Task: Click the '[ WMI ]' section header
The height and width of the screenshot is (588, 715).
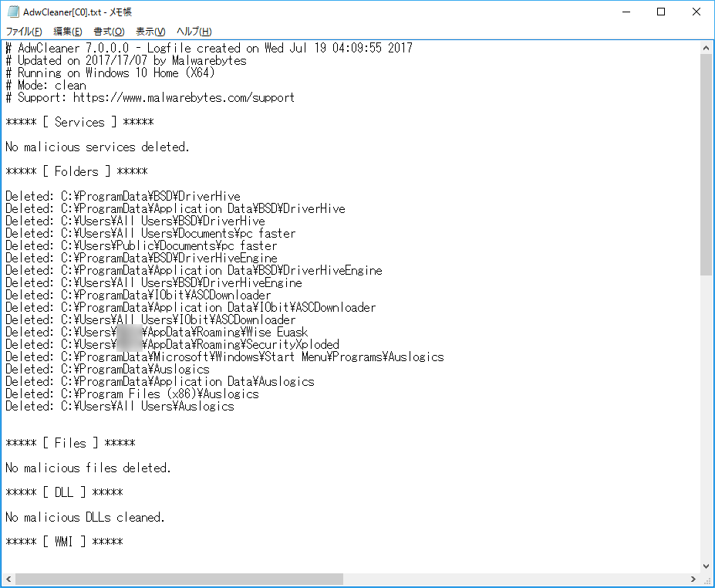Action: coord(64,542)
